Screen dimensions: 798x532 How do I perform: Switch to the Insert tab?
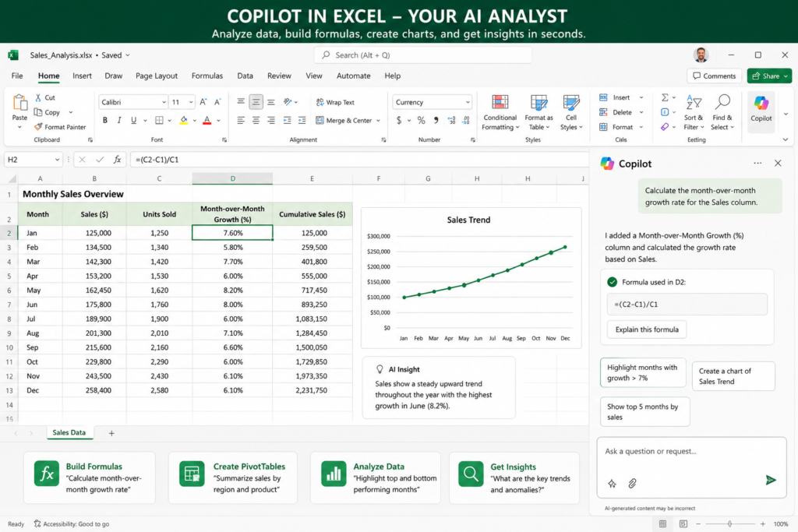[82, 76]
